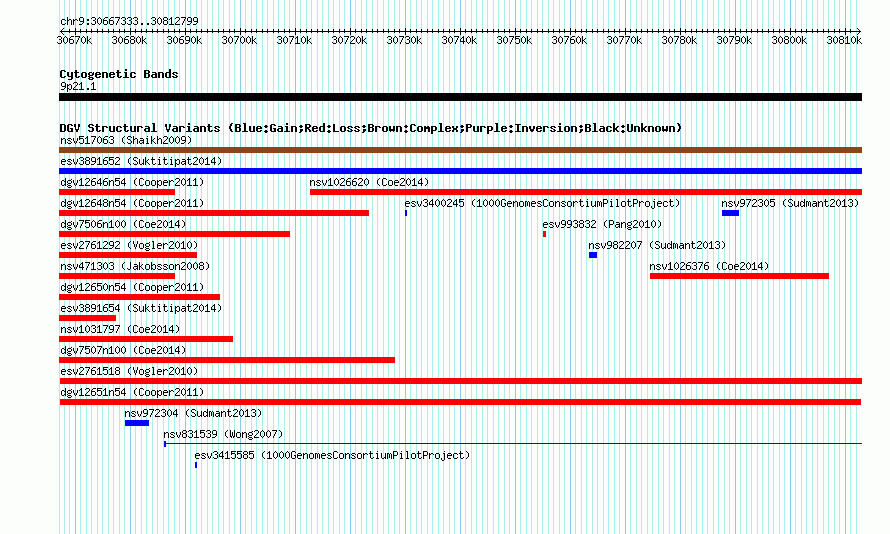
Task: Open esv3891654 (Suktitipat2014) label
Action: tap(141, 308)
